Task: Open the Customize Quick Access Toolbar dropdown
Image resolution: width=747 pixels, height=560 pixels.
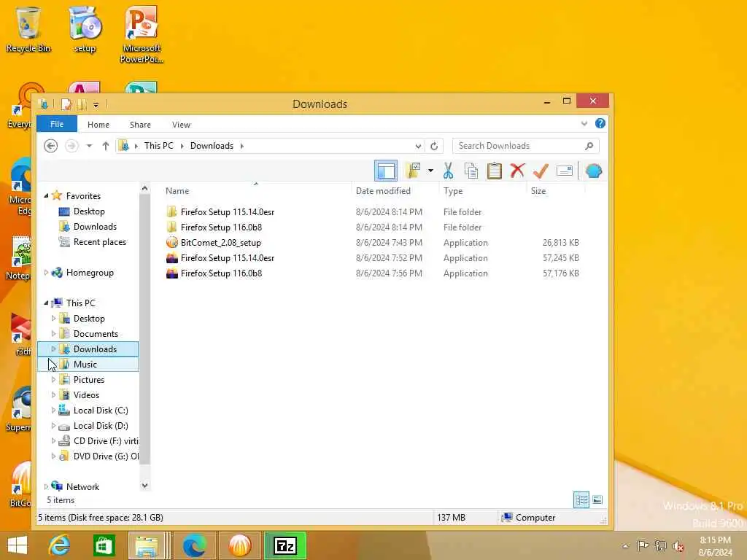Action: (x=96, y=104)
